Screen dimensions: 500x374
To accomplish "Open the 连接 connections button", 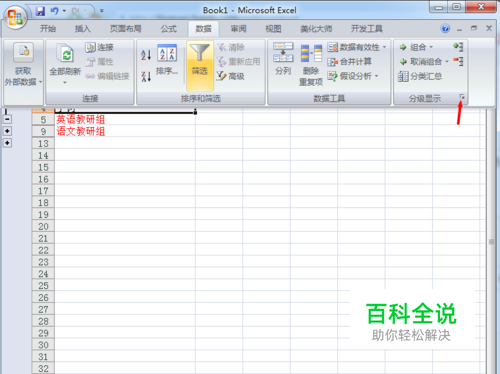I will [x=99, y=47].
